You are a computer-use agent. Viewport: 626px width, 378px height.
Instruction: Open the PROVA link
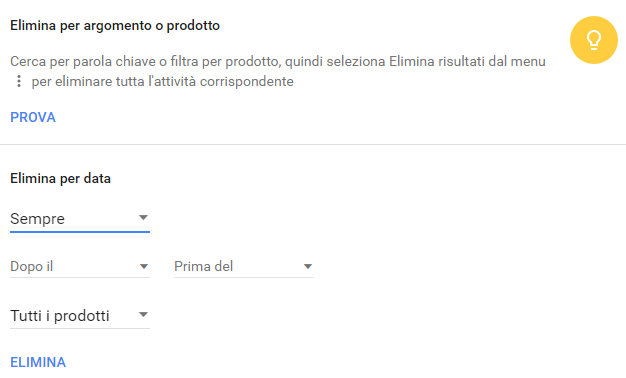click(33, 117)
